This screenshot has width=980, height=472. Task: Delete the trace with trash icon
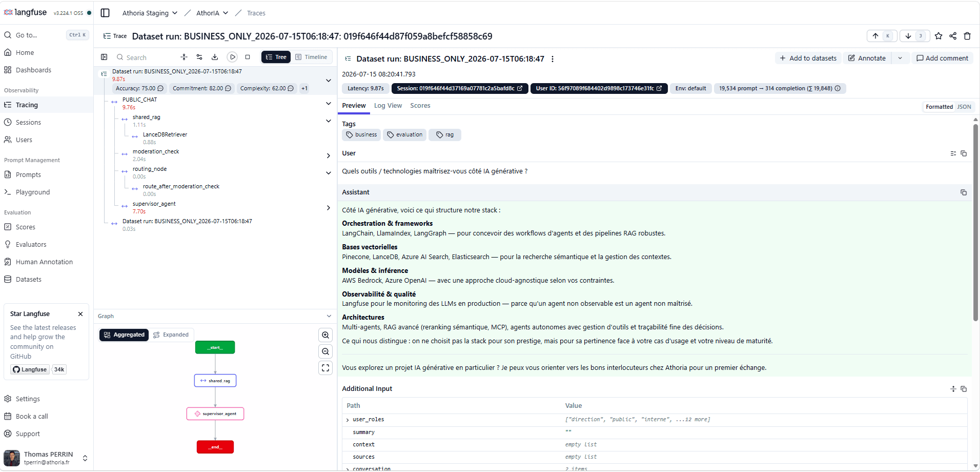967,36
